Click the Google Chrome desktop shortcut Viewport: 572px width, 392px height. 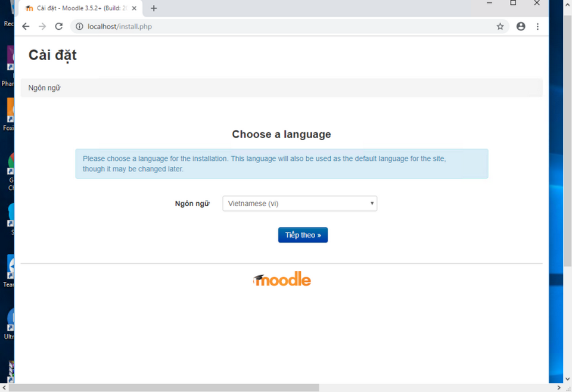10,172
